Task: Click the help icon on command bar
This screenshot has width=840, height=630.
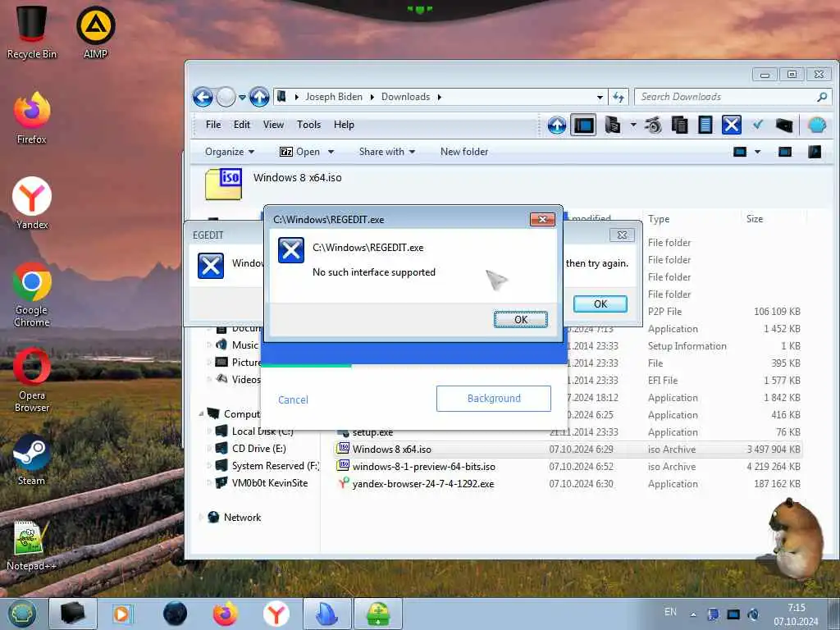Action: [815, 152]
